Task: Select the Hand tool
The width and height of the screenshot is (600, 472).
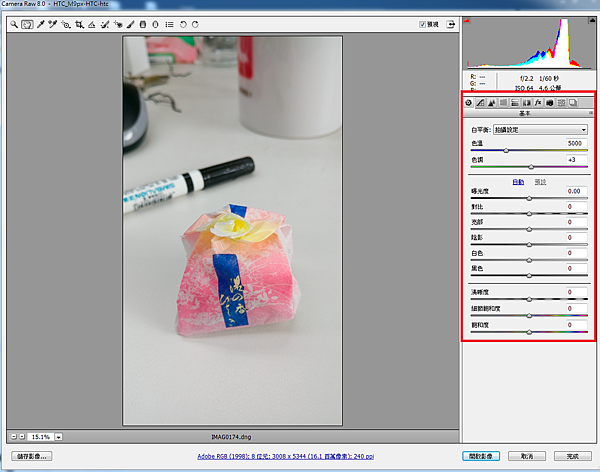Action: 27,24
